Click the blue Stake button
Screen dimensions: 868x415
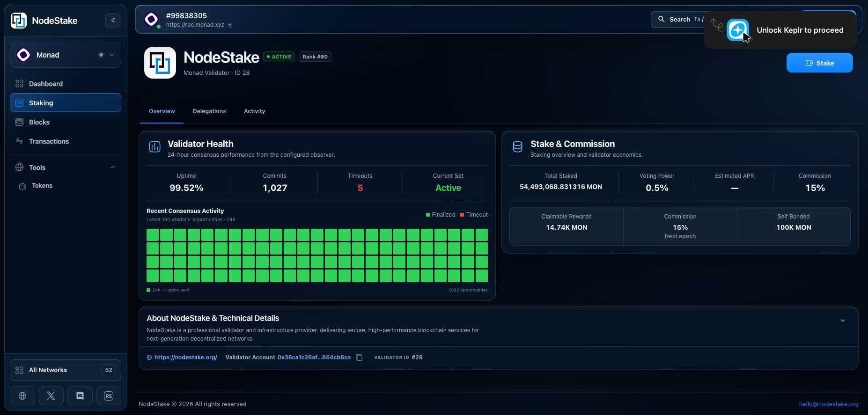[x=819, y=63]
